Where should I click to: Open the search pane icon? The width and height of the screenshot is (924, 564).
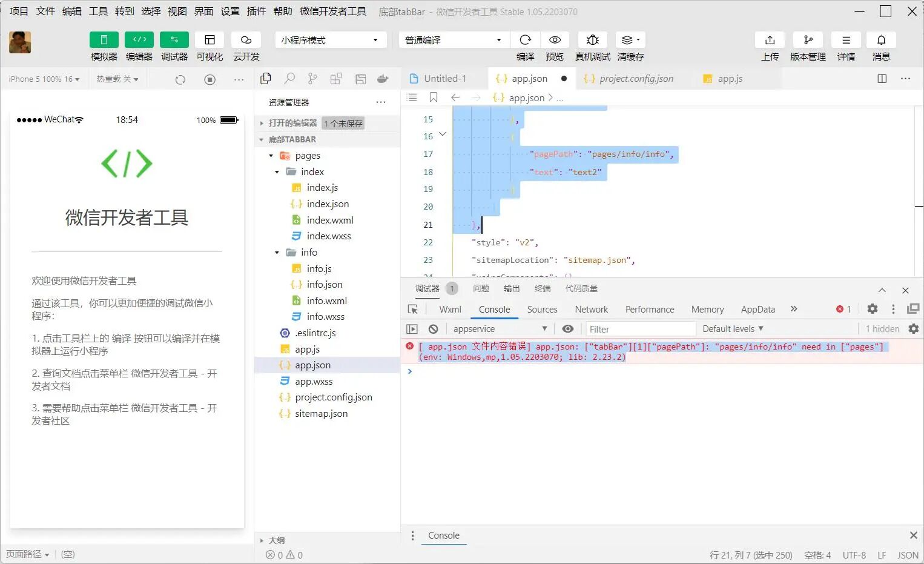(289, 79)
